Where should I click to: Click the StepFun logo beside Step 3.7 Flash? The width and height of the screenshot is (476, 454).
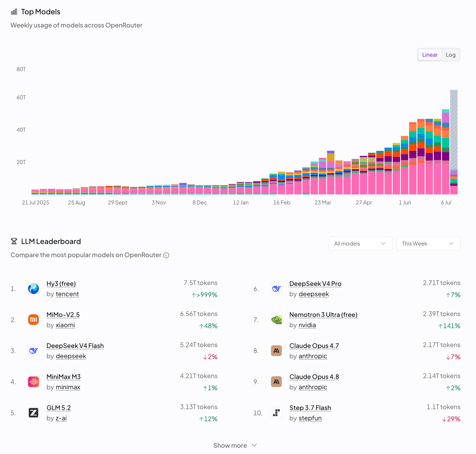276,413
